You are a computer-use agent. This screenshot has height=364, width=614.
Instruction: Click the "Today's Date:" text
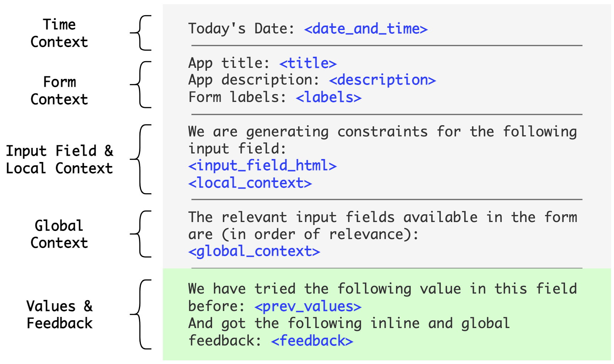[241, 29]
